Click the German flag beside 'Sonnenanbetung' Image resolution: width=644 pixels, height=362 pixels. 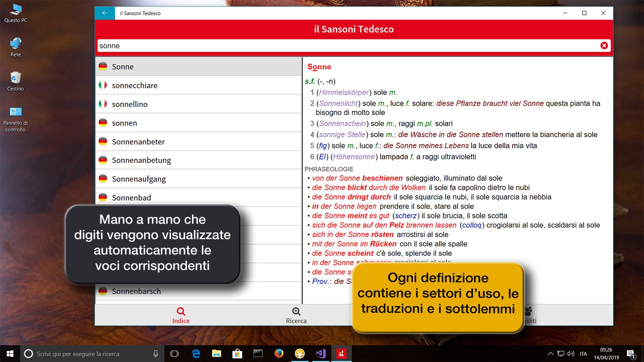[x=103, y=160]
